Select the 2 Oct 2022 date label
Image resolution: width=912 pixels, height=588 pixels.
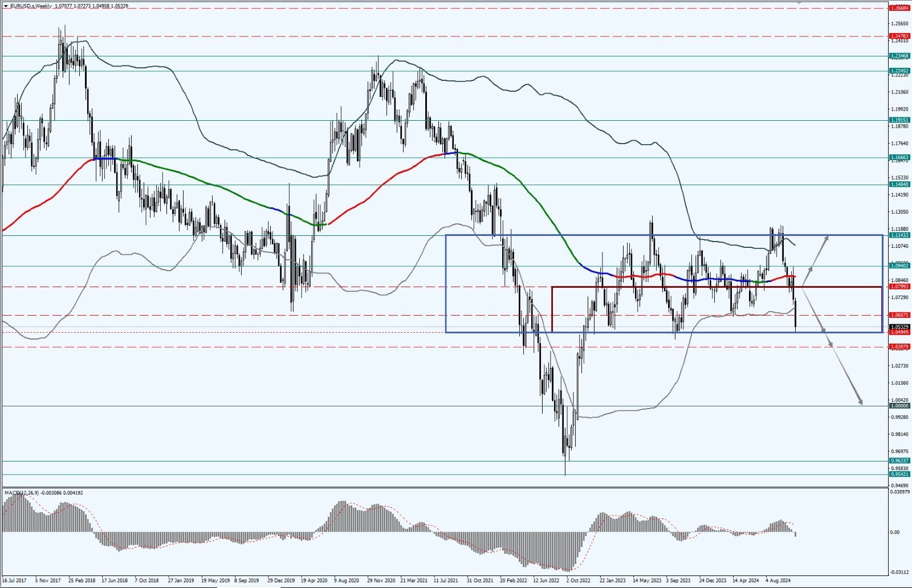point(580,581)
